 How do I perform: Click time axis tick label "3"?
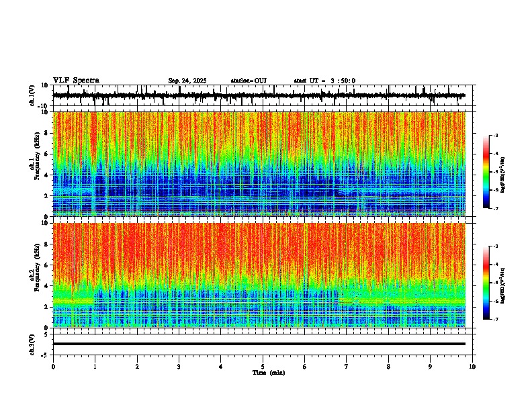click(x=179, y=367)
